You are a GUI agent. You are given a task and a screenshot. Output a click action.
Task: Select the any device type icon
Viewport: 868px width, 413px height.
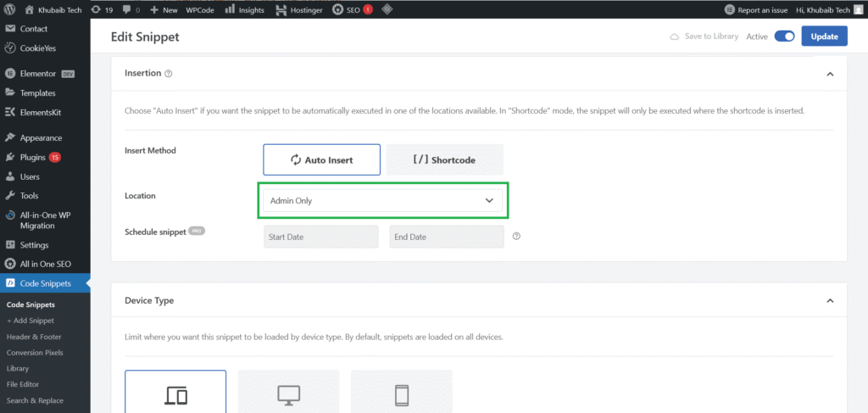[x=175, y=394]
